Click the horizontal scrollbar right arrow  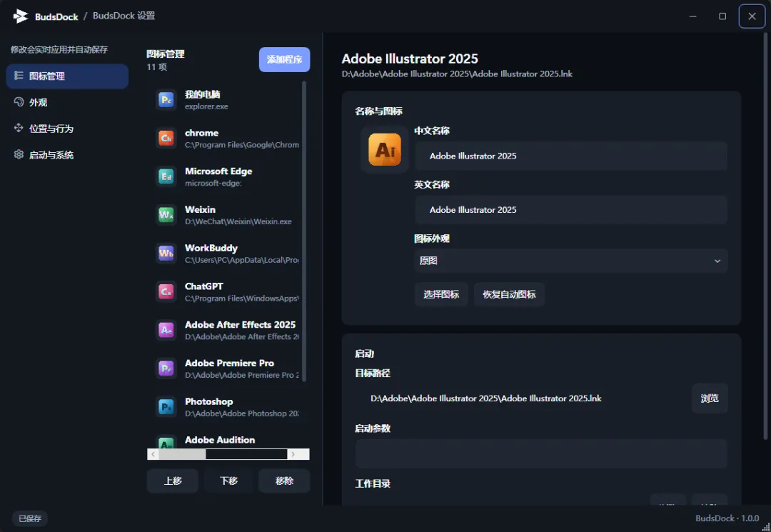coord(293,454)
